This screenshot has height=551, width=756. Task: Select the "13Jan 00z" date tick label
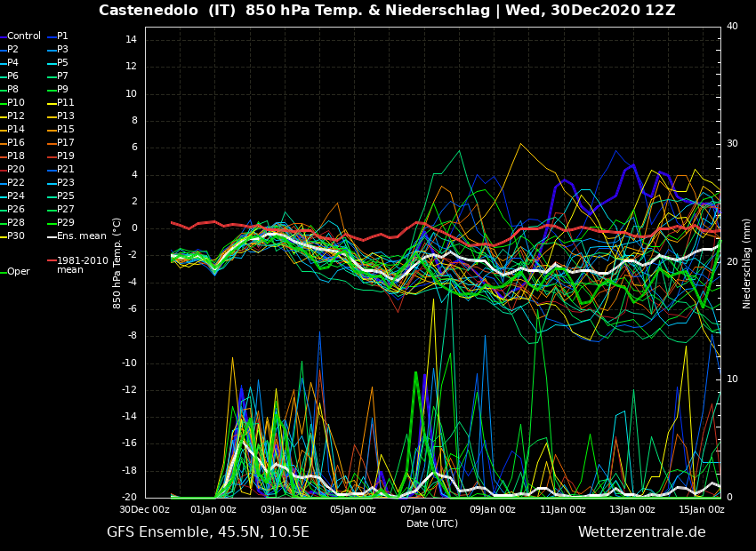coord(632,509)
